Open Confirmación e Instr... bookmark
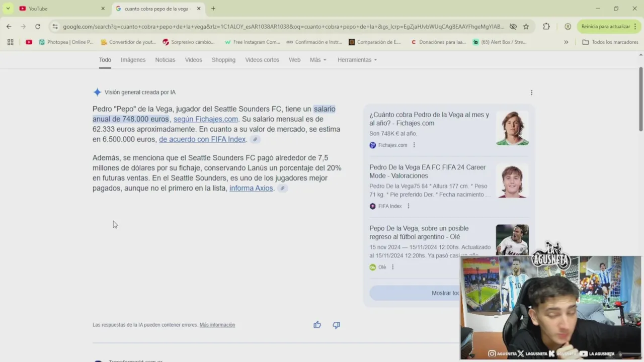 coord(314,42)
